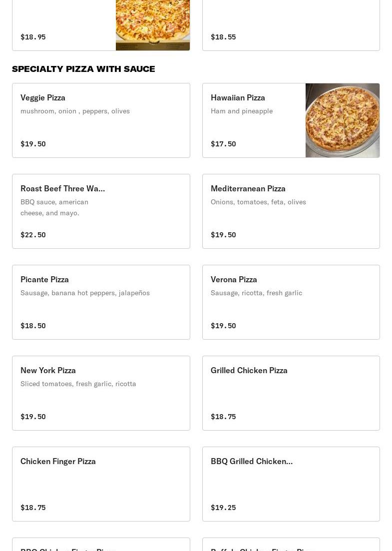This screenshot has width=392, height=551.
Task: Click the Picante Pizza toppings description
Action: click(85, 293)
